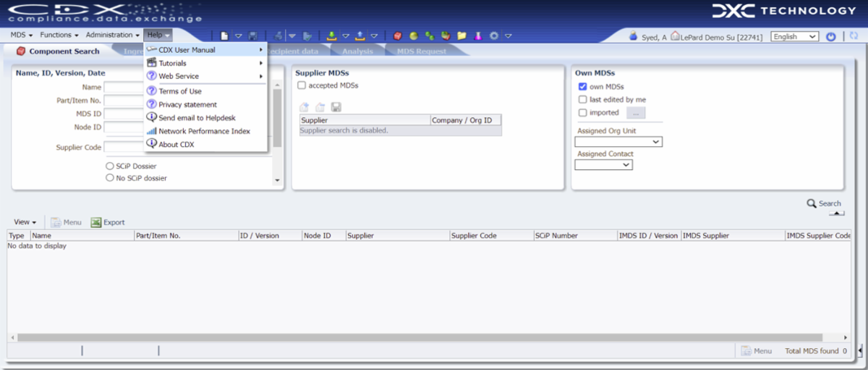Image resolution: width=868 pixels, height=370 pixels.
Task: Open the Tutorials submenu
Action: coord(205,63)
